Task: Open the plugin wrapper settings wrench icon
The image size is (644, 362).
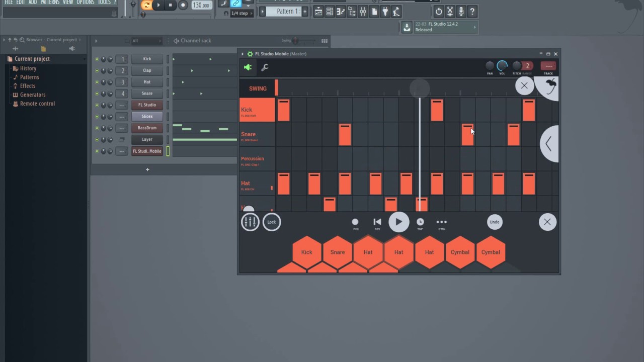Action: (265, 67)
